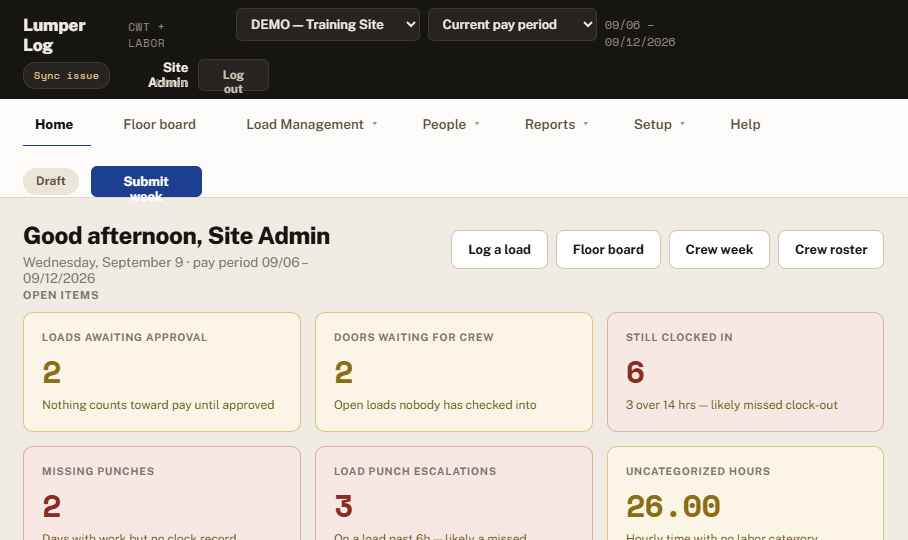908x540 pixels.
Task: Open the Missing Punches card
Action: coord(162,493)
